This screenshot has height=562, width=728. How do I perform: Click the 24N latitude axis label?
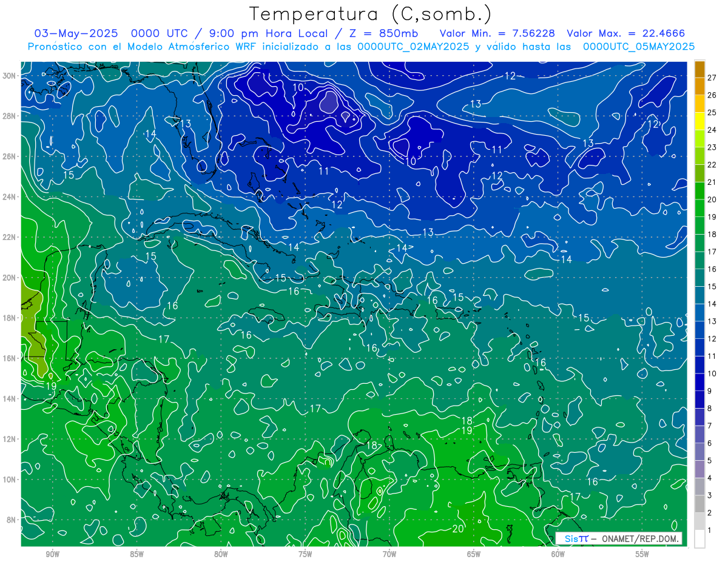pos(9,196)
